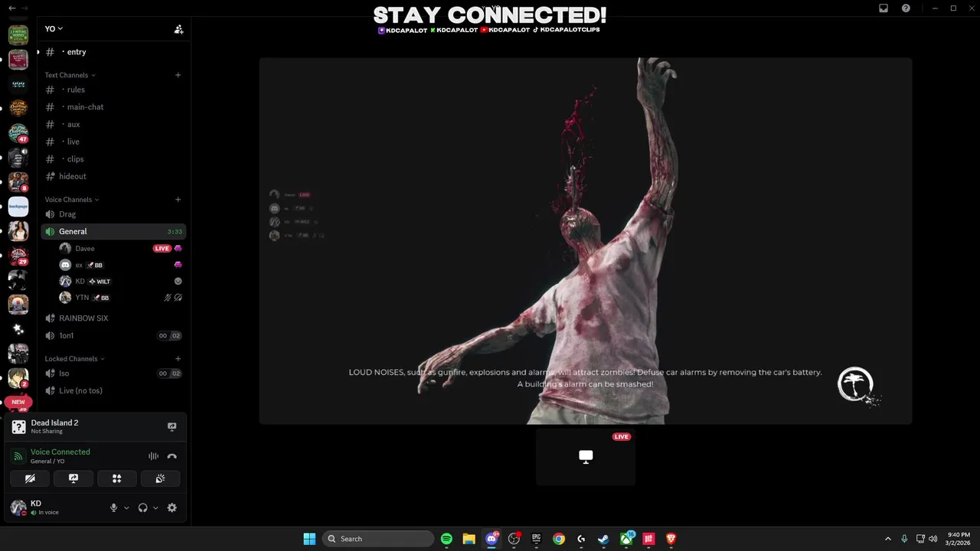Open User Settings gear
This screenshot has height=551, width=980.
pos(171,507)
